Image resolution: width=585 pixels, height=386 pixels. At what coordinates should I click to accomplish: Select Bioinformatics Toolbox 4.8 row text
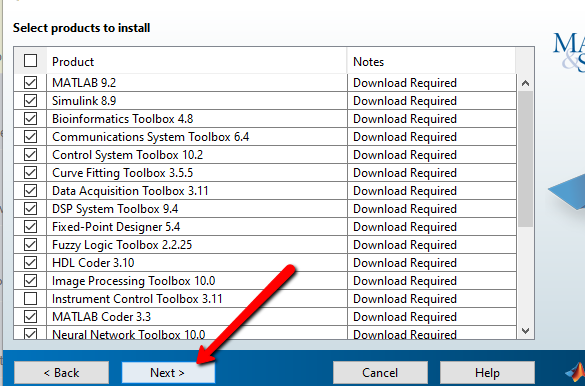click(x=122, y=119)
